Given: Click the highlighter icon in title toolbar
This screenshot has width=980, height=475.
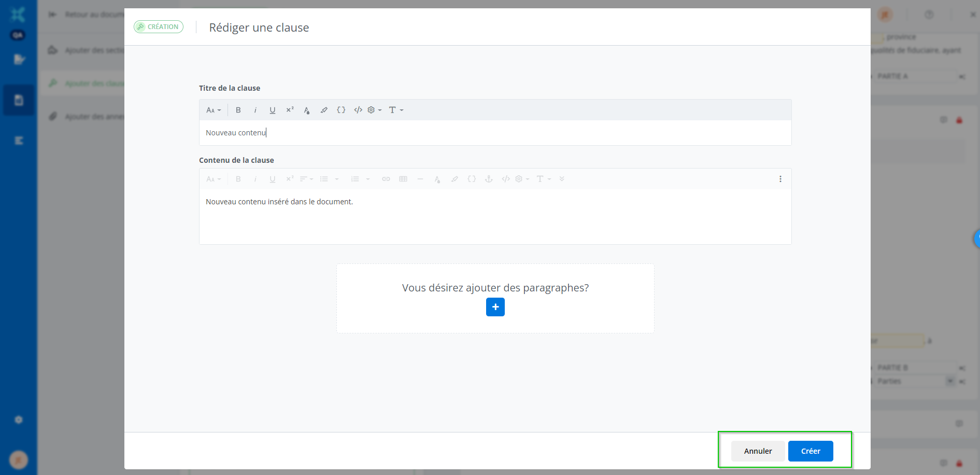Looking at the screenshot, I should (324, 110).
